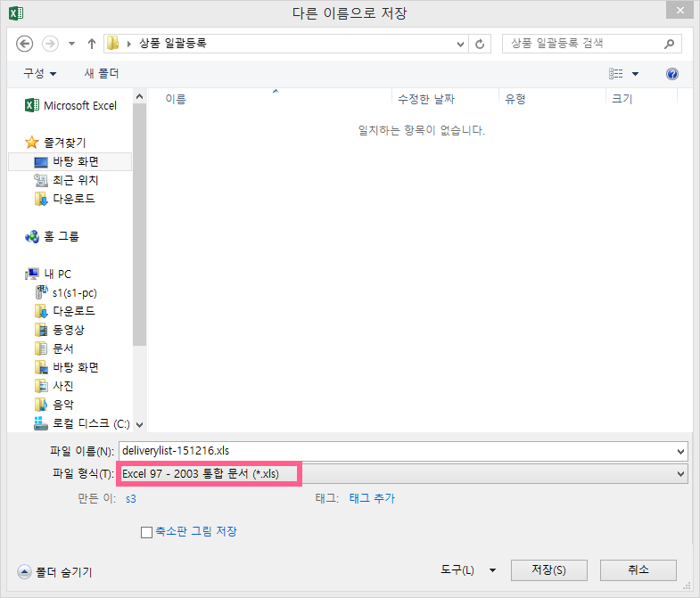
Task: Select 다운로드 under 즐겨찾기
Action: pos(65,199)
